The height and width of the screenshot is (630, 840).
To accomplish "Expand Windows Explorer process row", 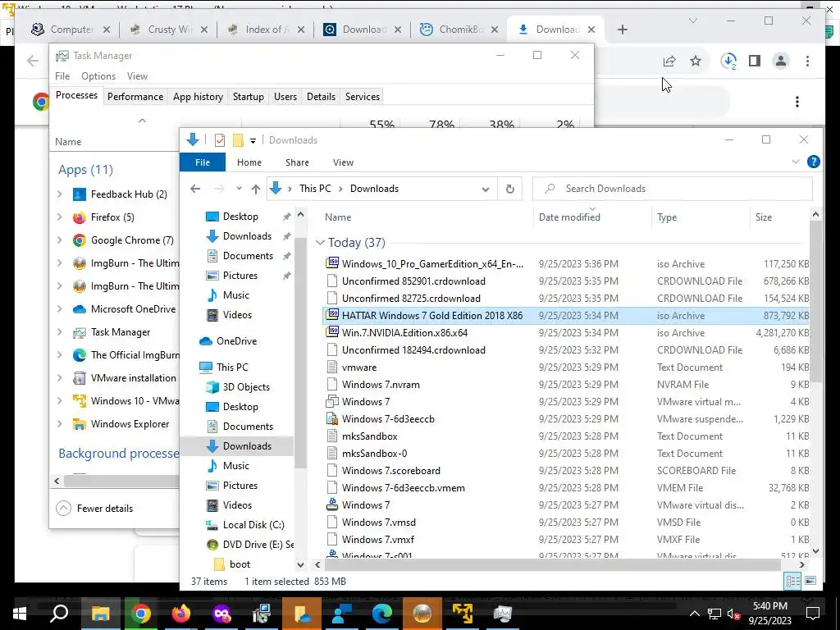I will pyautogui.click(x=59, y=424).
